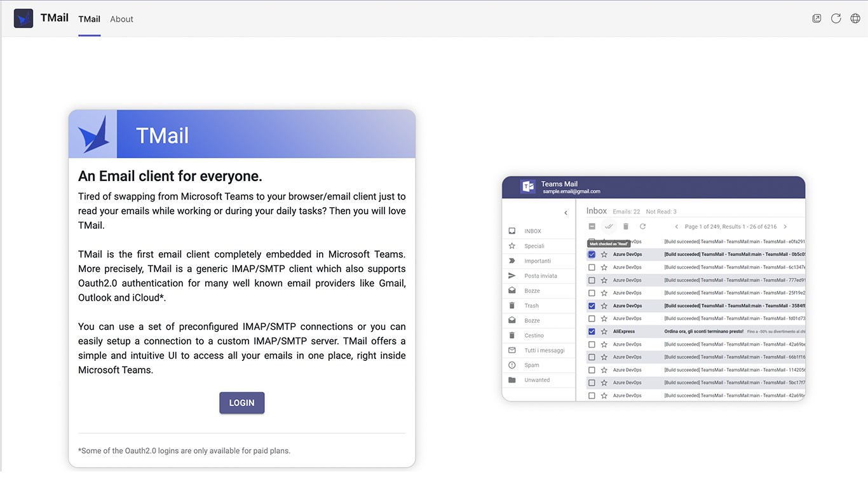Click the paragraph starting 'Tired of swapping'

click(242, 211)
